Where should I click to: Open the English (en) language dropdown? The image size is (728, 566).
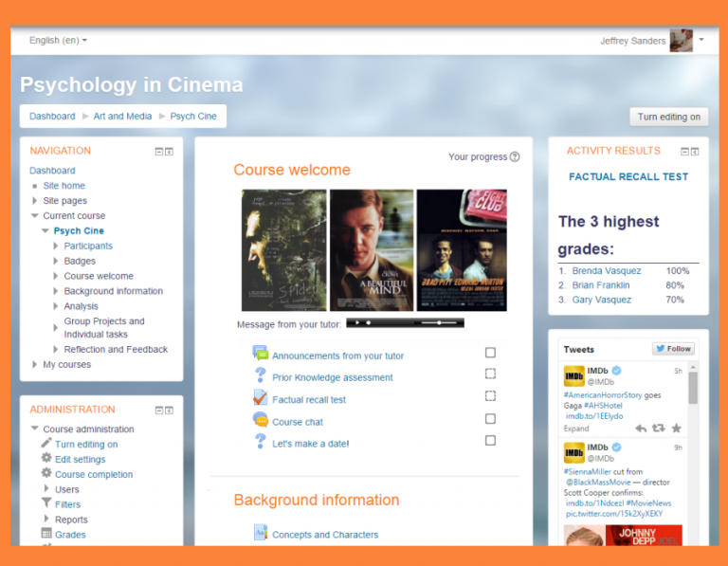(x=58, y=41)
